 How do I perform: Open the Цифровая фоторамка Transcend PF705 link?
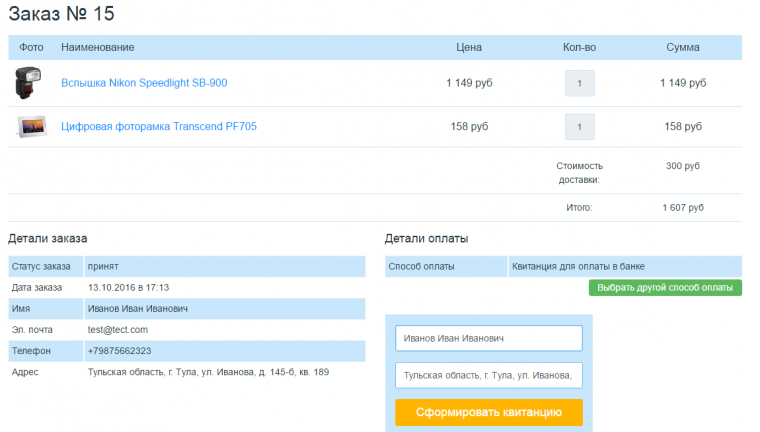(159, 127)
